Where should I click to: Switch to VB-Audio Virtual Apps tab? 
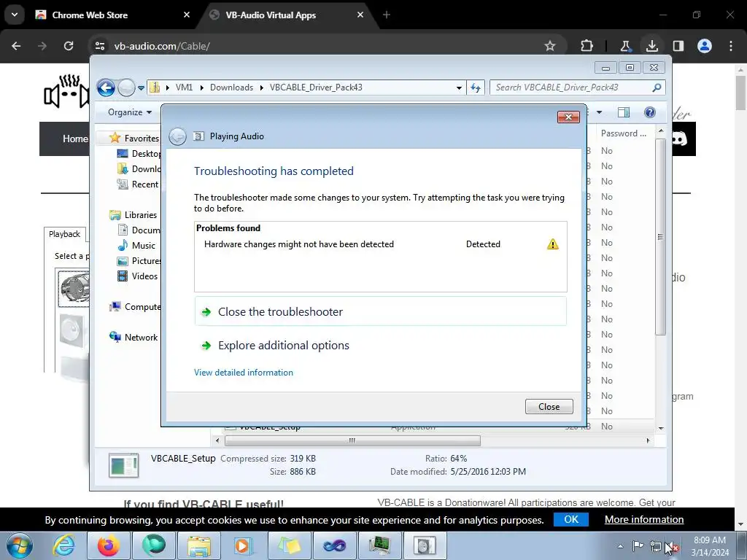(287, 15)
